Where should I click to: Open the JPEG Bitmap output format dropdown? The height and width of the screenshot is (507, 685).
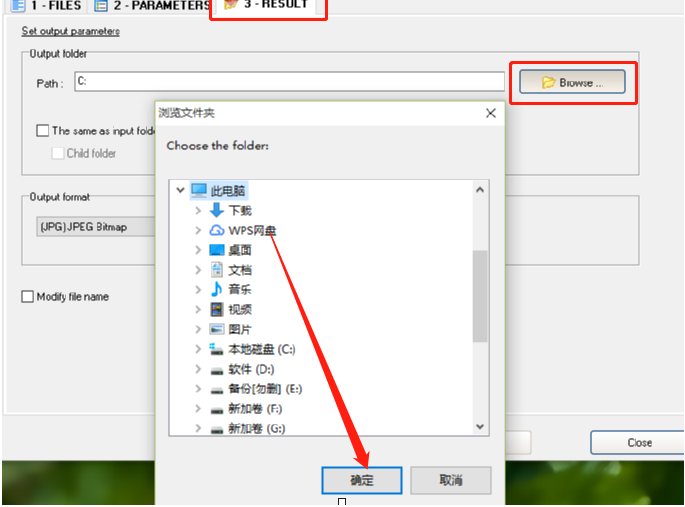point(96,227)
